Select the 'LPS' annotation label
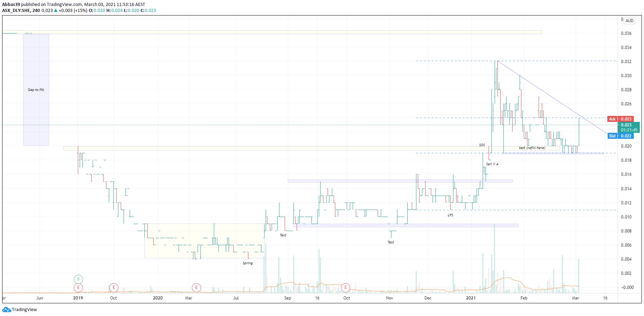The height and width of the screenshot is (316, 644). (x=451, y=215)
